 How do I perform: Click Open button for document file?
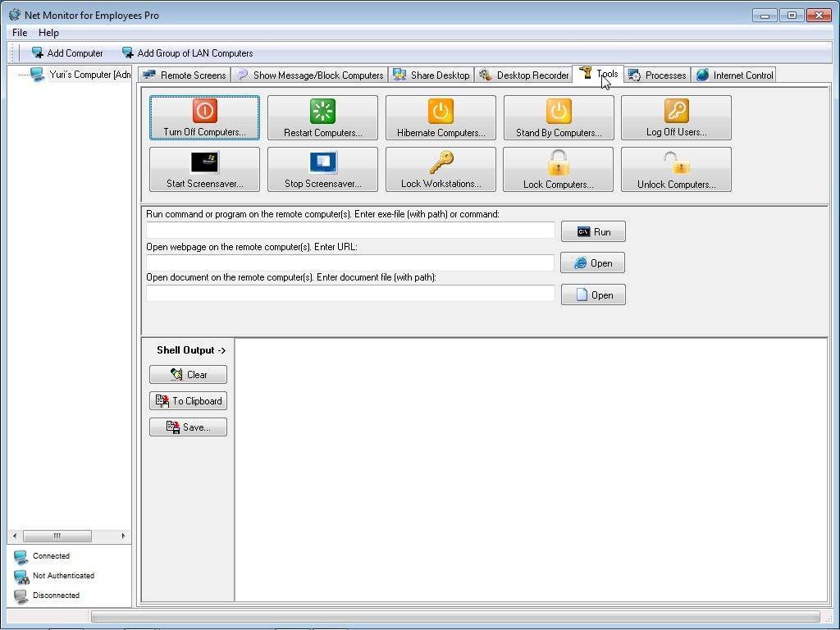tap(593, 294)
